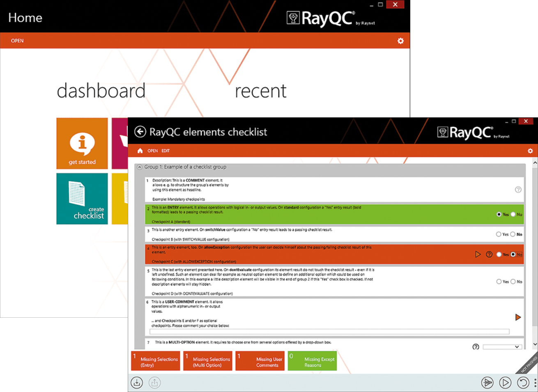The height and width of the screenshot is (392, 538).
Task: Open the EDIT menu
Action: point(166,151)
